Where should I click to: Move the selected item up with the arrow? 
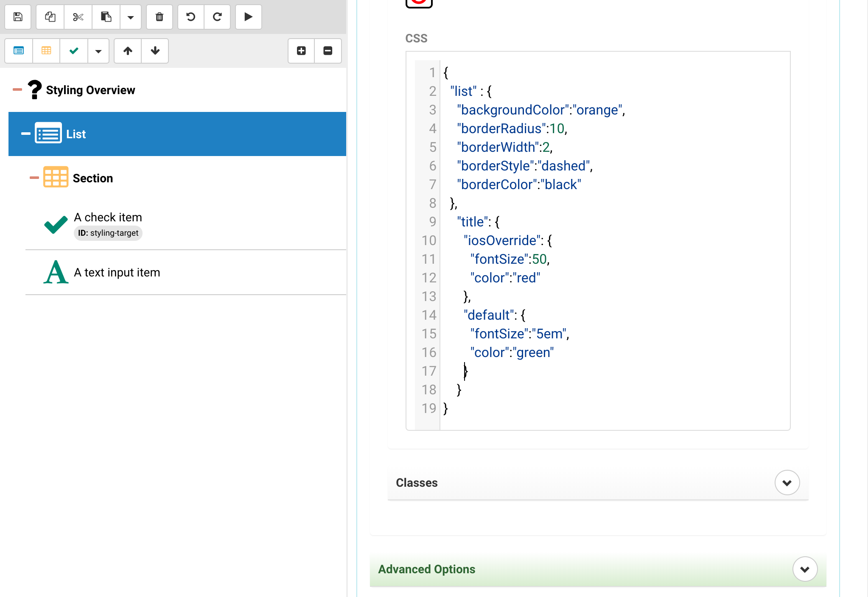128,51
